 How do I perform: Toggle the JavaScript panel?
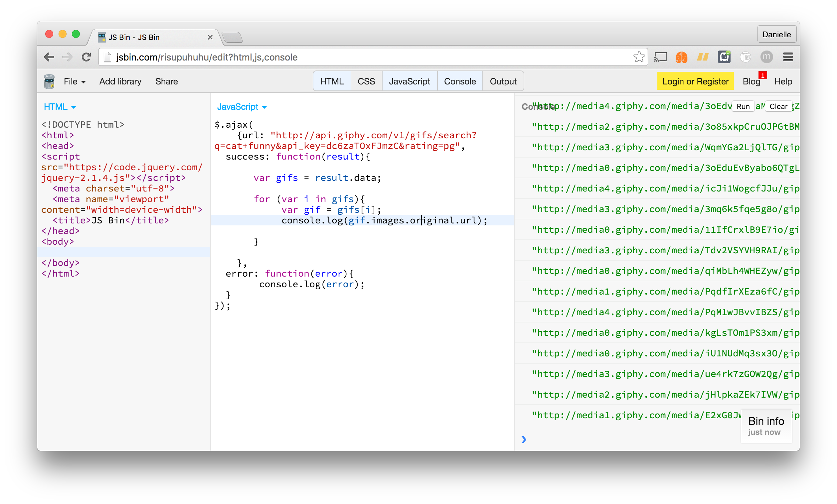coord(409,81)
